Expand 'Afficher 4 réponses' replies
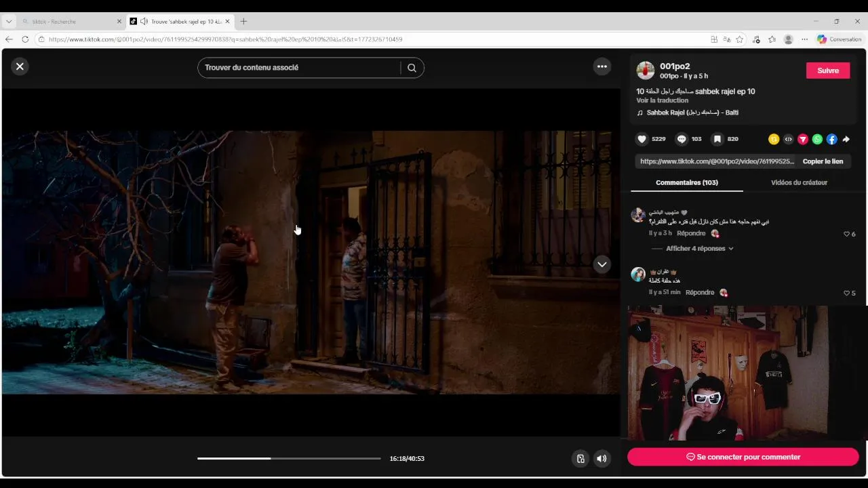This screenshot has width=868, height=488. tap(699, 249)
